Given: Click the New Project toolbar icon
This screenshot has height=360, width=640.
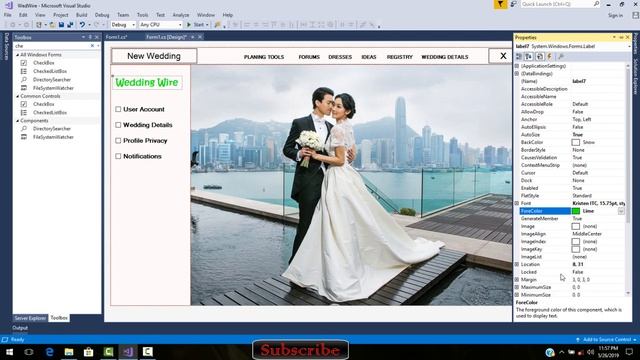Looking at the screenshot, I should (x=39, y=25).
